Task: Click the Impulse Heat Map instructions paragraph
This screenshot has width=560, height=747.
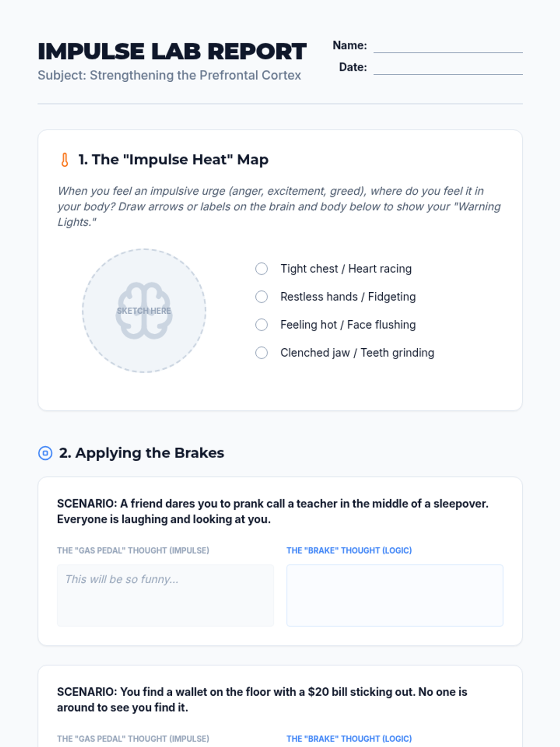Action: pos(279,206)
